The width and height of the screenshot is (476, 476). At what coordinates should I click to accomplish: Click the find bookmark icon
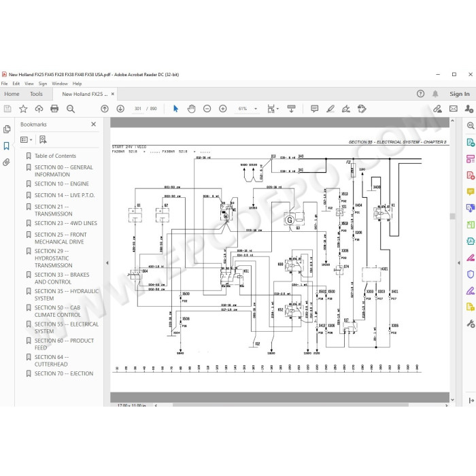coord(43,139)
